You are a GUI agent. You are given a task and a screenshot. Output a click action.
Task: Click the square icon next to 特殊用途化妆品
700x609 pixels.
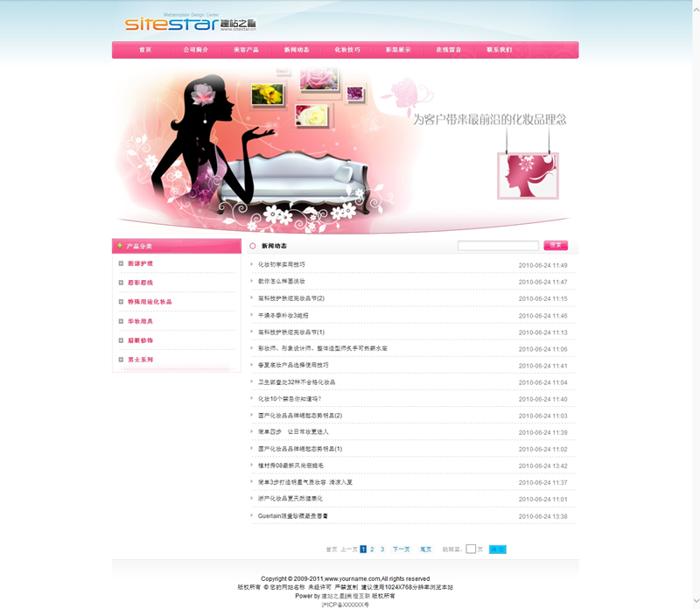click(121, 302)
